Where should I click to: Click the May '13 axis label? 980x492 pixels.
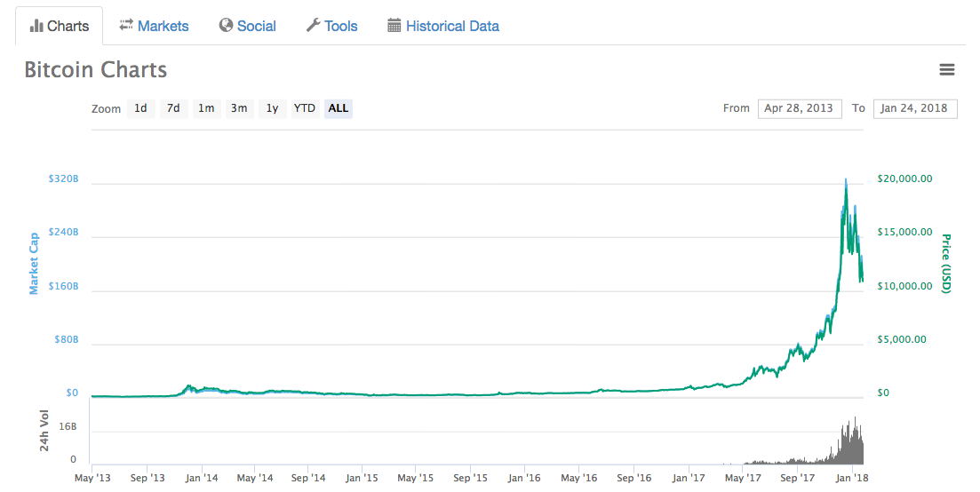point(92,478)
